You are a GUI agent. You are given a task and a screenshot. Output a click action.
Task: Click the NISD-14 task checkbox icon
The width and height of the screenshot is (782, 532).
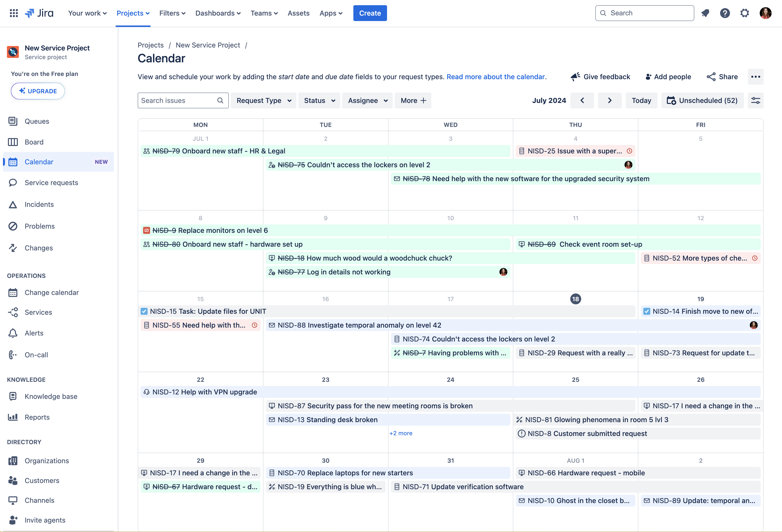[x=646, y=311]
